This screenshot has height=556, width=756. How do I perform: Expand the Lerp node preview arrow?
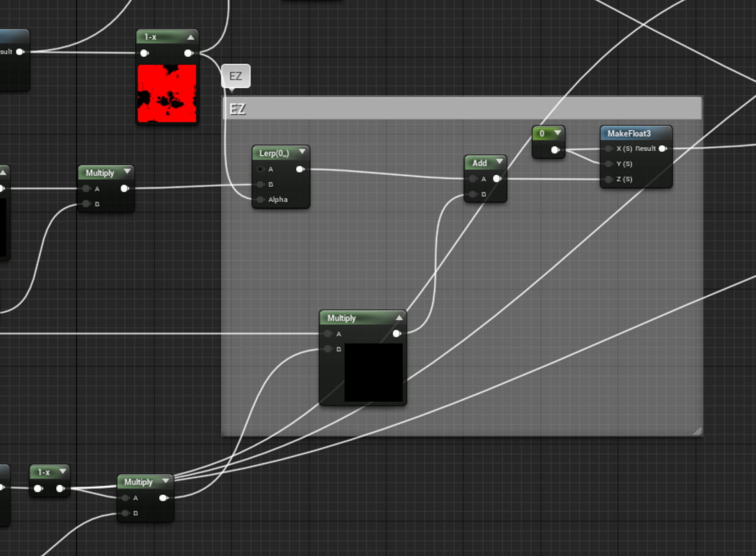coord(302,152)
